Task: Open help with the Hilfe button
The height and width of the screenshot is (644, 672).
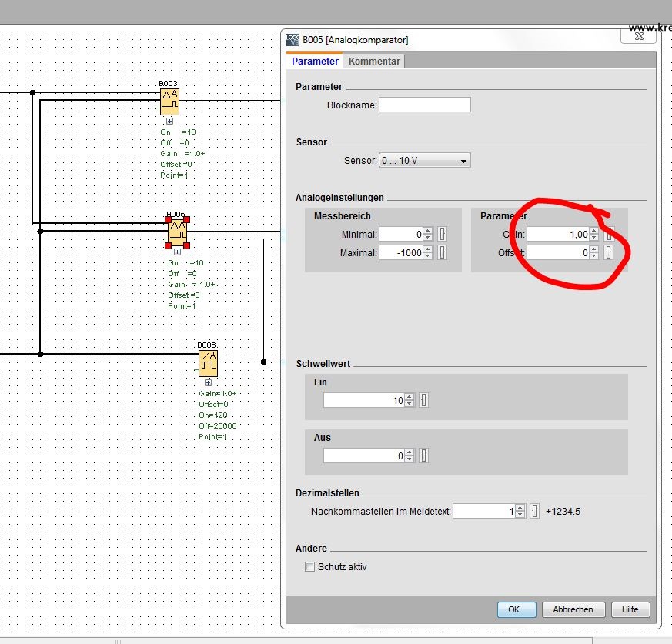Action: point(630,609)
